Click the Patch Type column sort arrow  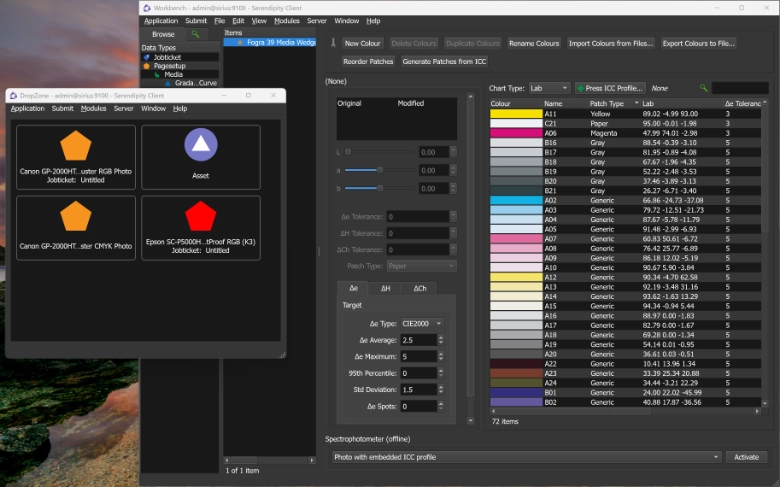(636, 103)
